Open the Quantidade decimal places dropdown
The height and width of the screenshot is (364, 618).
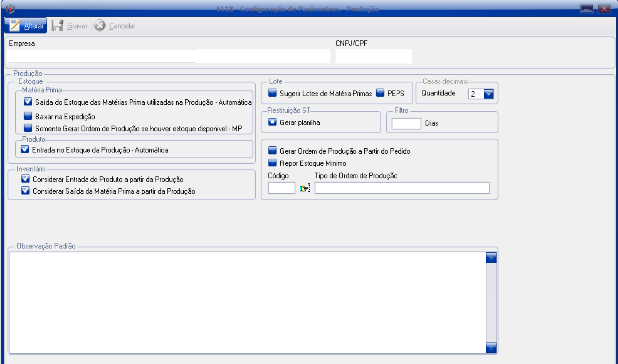[x=488, y=94]
